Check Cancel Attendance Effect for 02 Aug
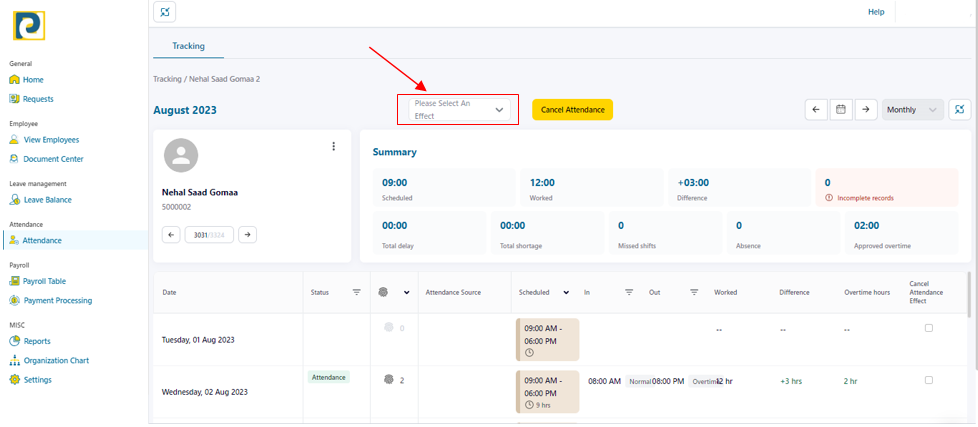Screen dimensions: 978x427 coord(929,380)
